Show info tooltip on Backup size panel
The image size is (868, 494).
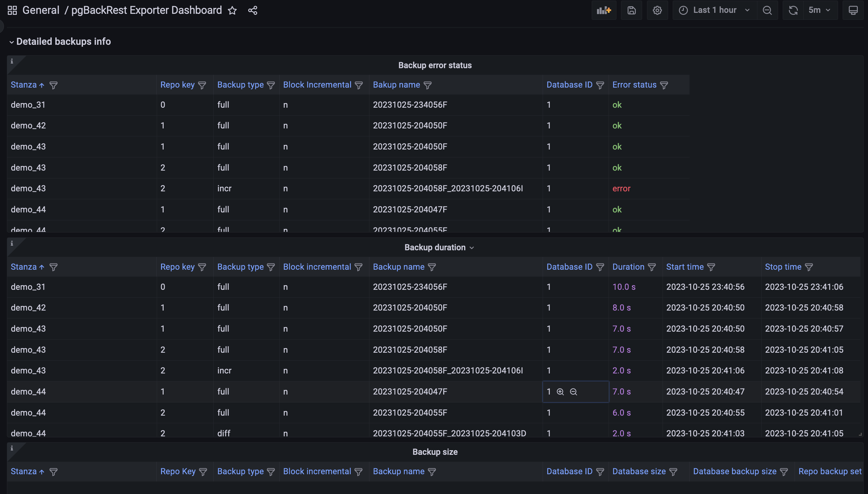12,448
